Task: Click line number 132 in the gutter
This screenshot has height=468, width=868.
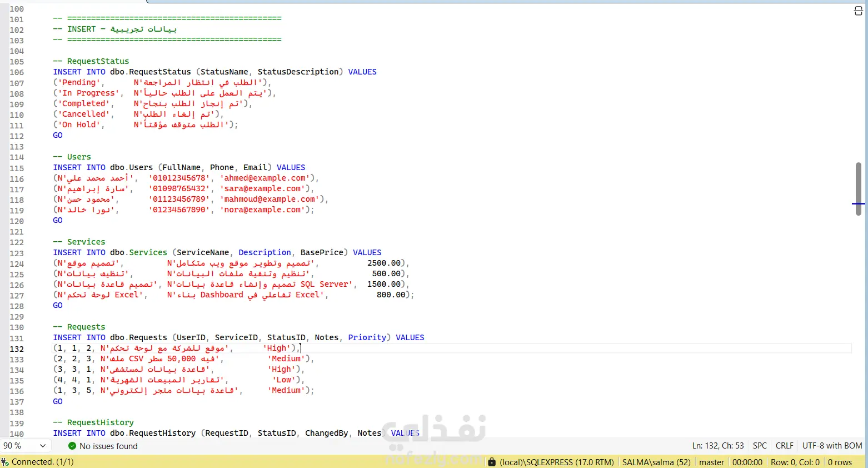Action: 17,349
